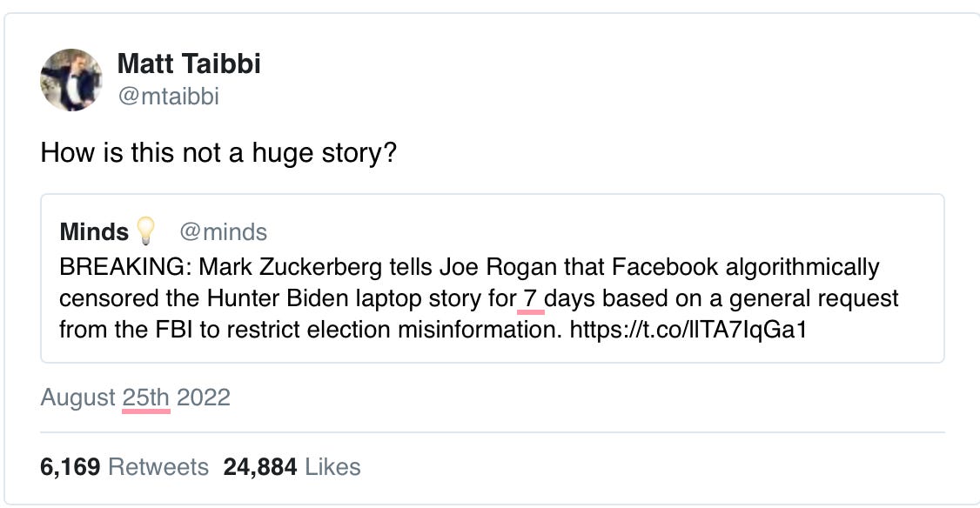
Task: Click the lightbulb icon beside Minds
Action: click(x=144, y=231)
